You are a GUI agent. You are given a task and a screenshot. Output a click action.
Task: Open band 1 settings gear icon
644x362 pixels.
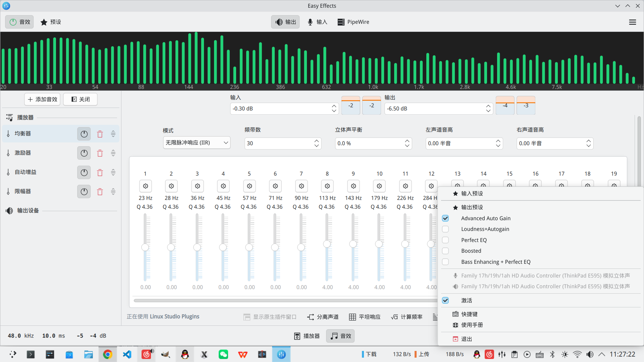point(145,186)
